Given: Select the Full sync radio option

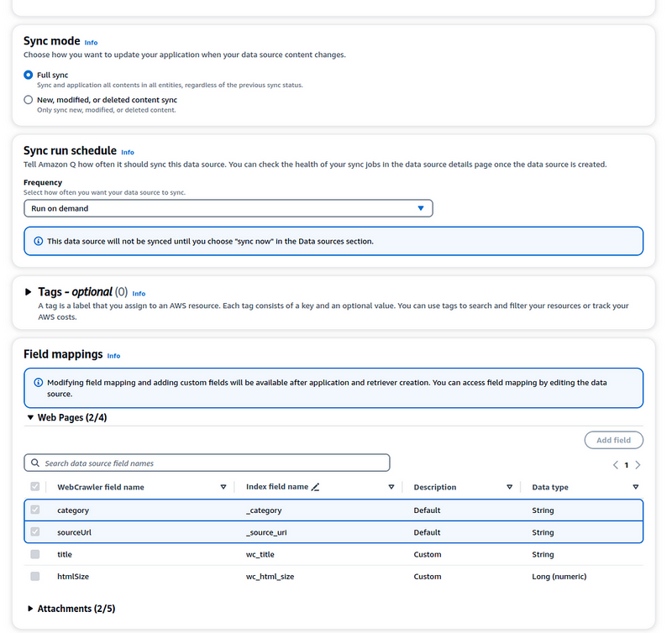Looking at the screenshot, I should pos(29,76).
